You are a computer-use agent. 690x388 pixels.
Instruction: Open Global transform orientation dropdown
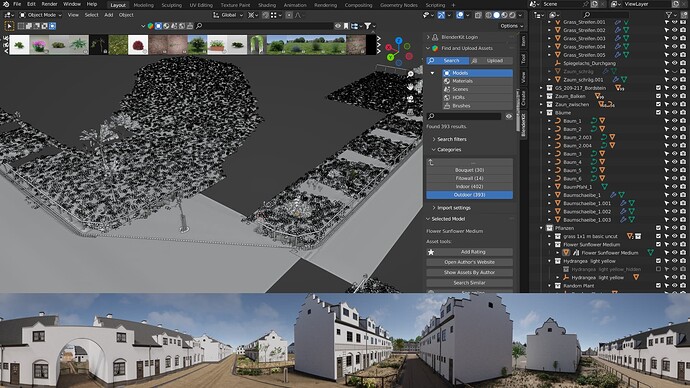click(x=228, y=15)
